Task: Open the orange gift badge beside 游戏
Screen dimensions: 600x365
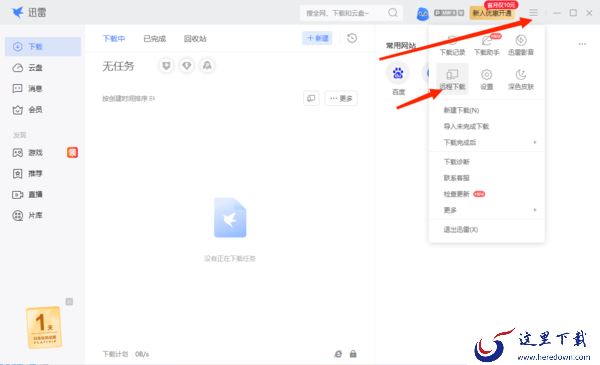Action: [x=72, y=152]
